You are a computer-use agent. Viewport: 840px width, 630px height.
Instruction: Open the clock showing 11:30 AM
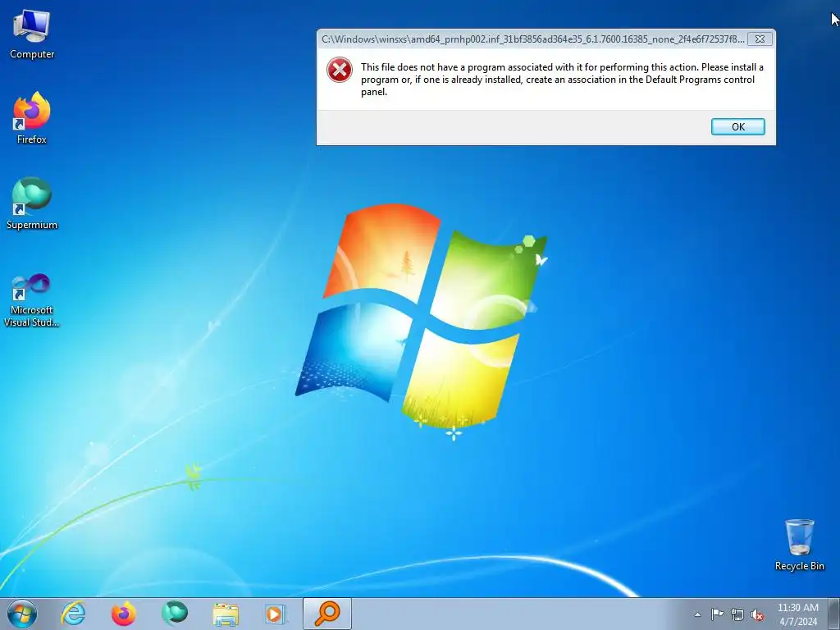coord(798,614)
